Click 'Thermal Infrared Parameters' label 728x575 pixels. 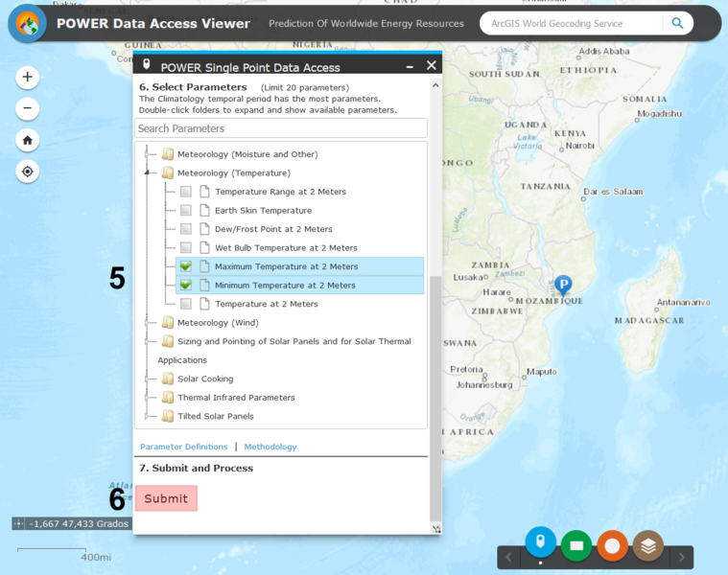pos(236,398)
